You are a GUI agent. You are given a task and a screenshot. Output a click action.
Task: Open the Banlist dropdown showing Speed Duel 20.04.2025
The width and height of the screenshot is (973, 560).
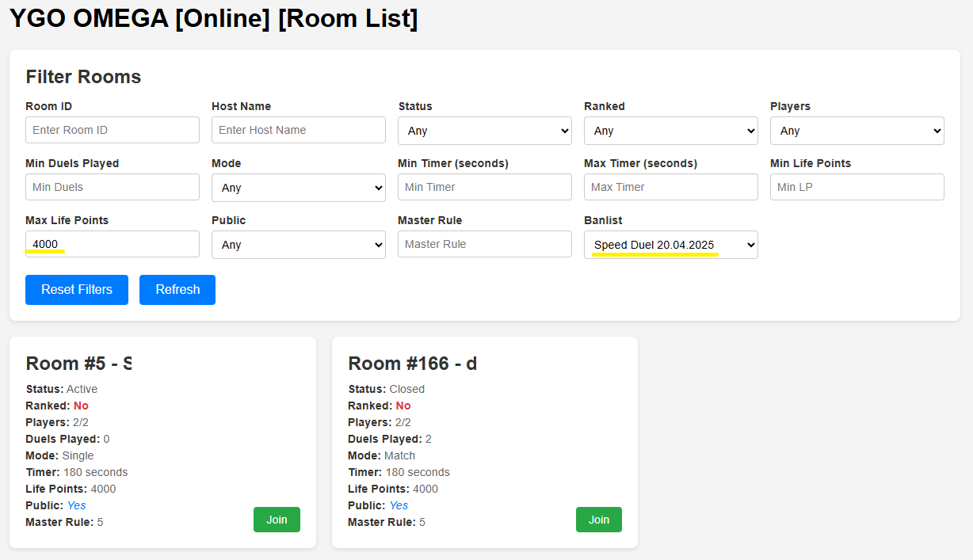coord(671,245)
